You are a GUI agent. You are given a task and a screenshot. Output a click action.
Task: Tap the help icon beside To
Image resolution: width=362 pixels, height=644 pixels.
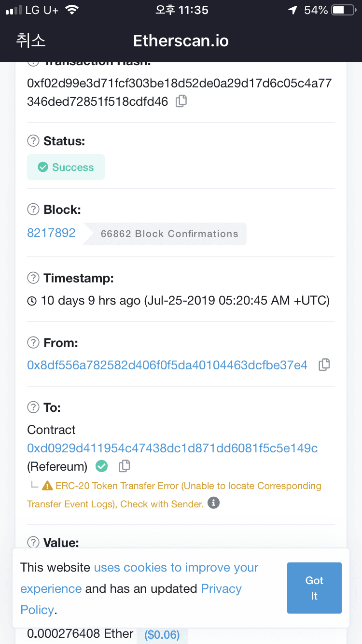33,407
